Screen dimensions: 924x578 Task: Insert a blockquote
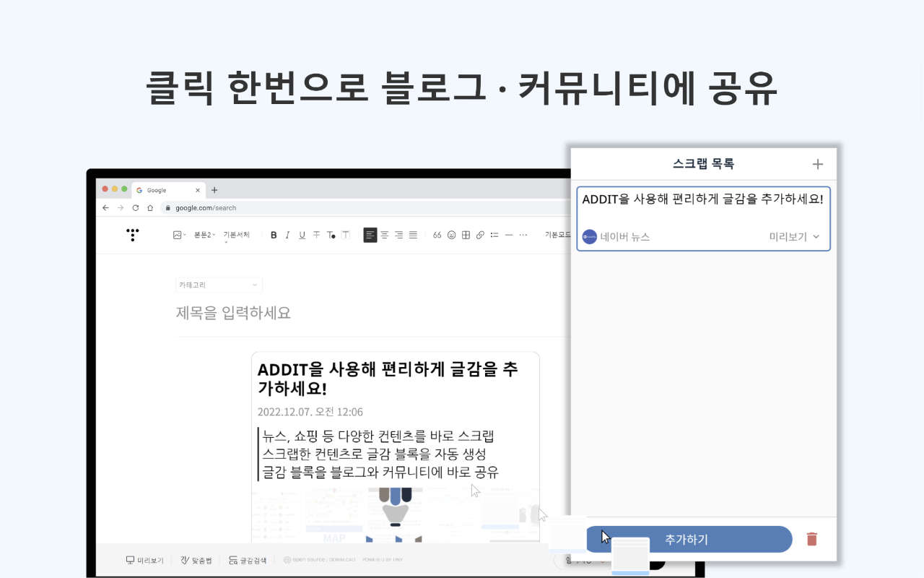click(437, 235)
